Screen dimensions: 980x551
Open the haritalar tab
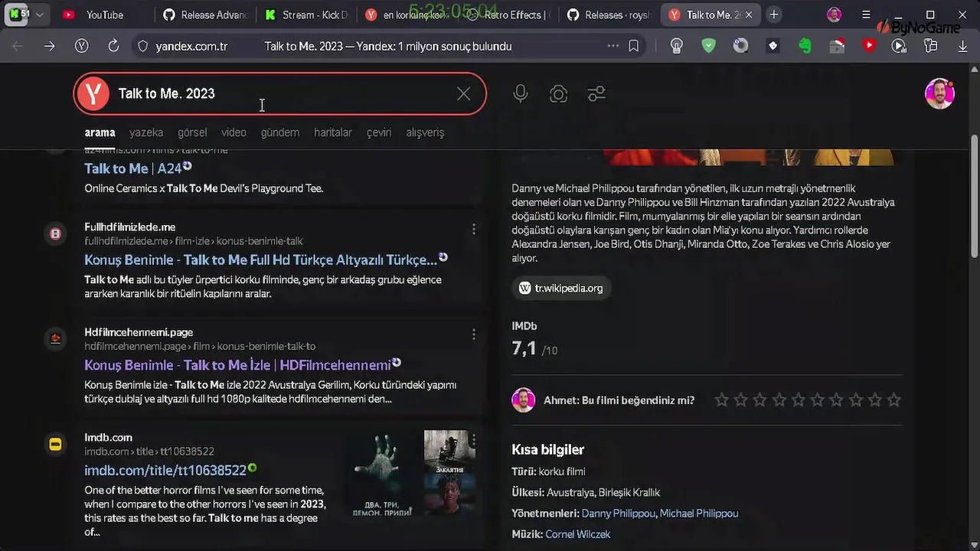[x=333, y=132]
